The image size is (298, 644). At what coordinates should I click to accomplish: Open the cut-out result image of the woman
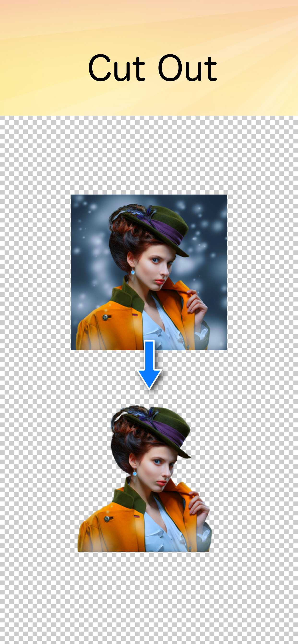[145, 478]
